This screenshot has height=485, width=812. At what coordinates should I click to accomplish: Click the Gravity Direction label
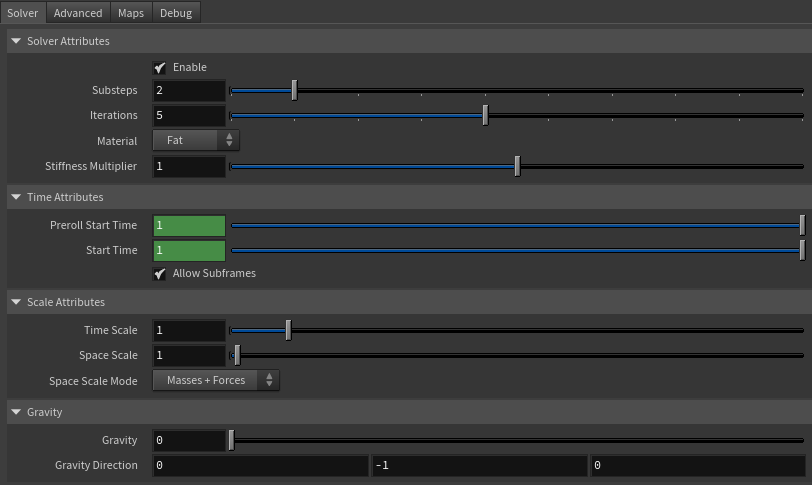(96, 465)
